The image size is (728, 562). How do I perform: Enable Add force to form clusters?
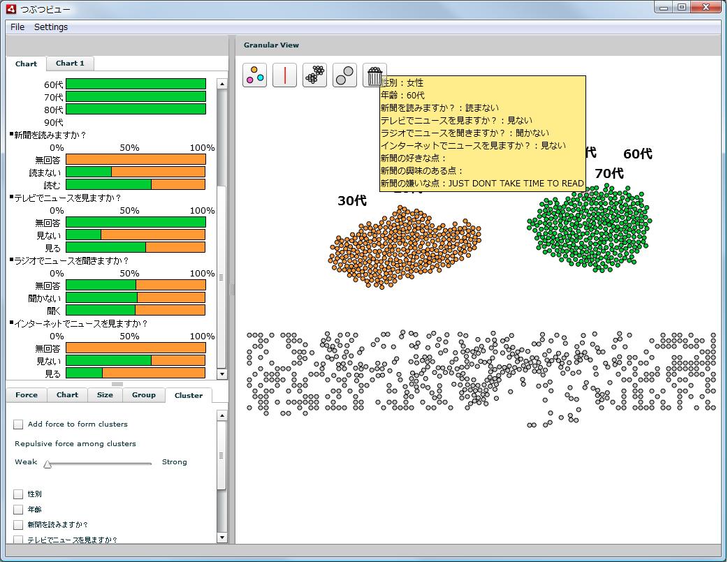(18, 424)
